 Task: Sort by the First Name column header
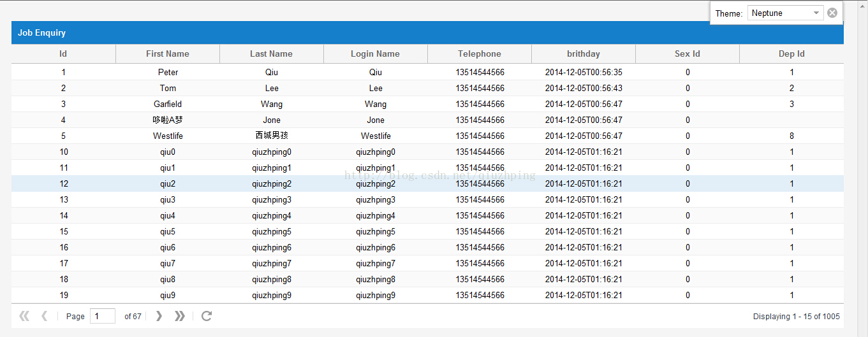pos(168,54)
